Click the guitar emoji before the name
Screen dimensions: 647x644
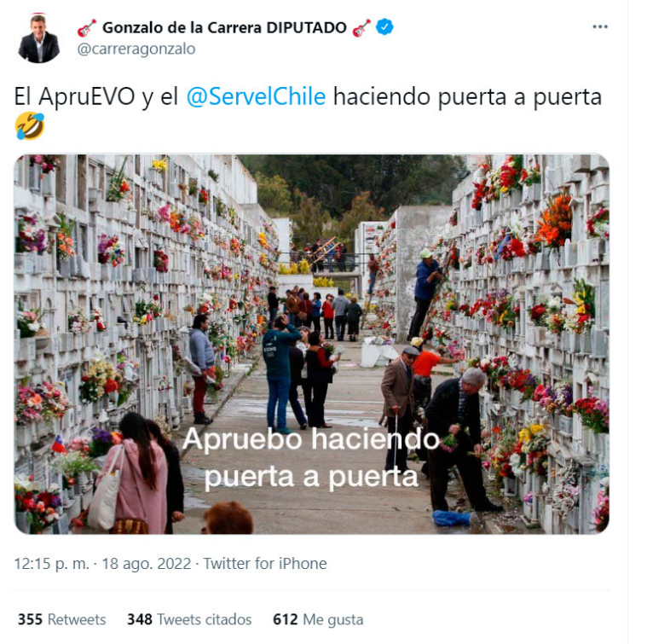[87, 28]
